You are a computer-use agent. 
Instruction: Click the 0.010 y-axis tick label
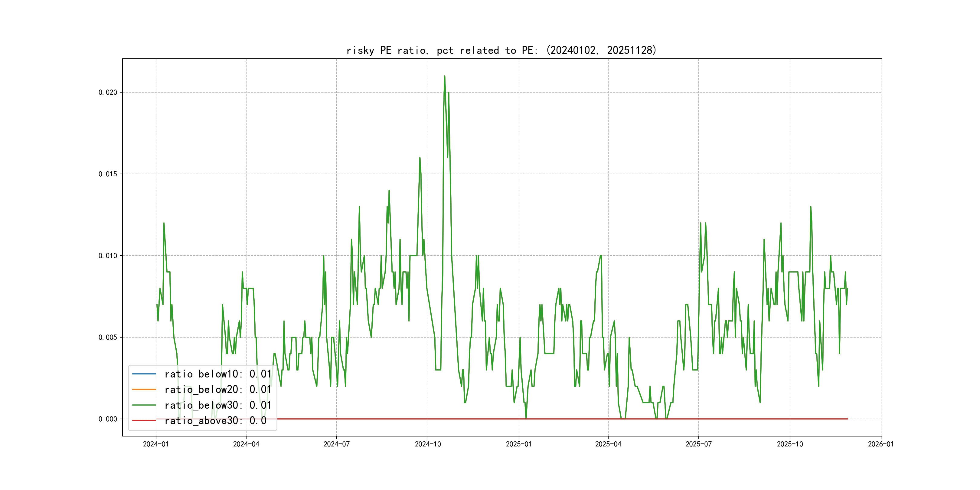tap(108, 256)
